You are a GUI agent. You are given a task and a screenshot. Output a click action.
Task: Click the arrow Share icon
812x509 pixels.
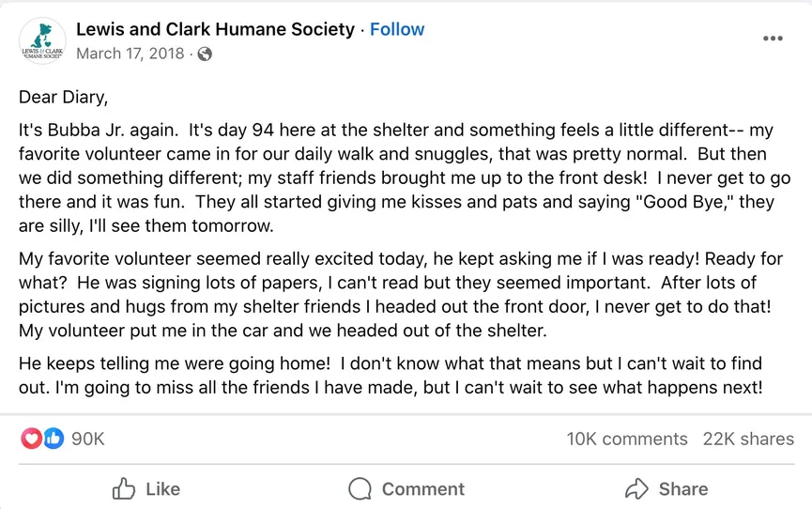636,488
